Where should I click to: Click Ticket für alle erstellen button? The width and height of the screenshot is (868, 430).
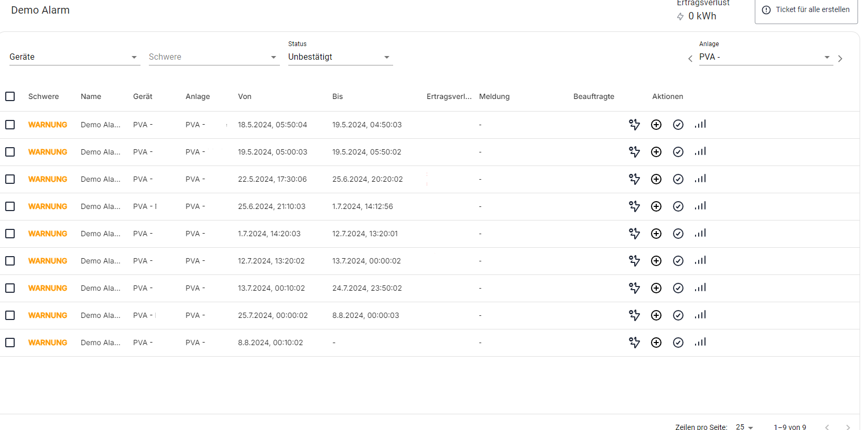[806, 10]
